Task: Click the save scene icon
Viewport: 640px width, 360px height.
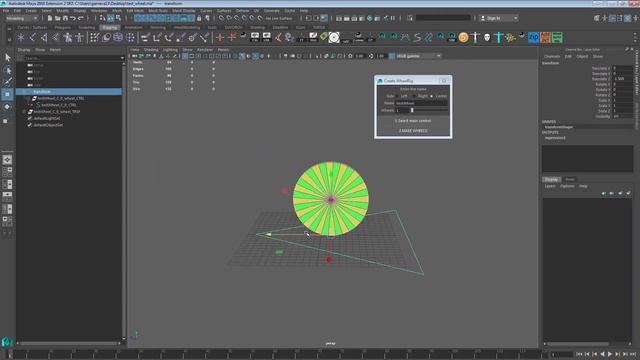Action: pyautogui.click(x=65, y=18)
